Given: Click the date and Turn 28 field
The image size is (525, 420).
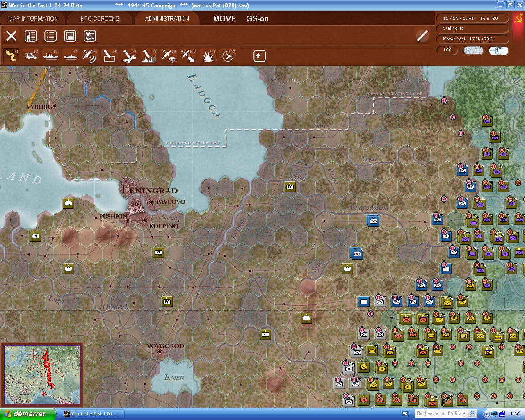Looking at the screenshot, I should pos(473,18).
